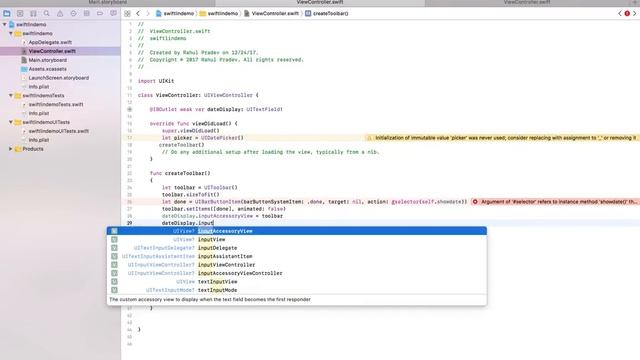The width and height of the screenshot is (640, 360).
Task: Collapse the swiftiindemoUITests group
Action: (11, 122)
